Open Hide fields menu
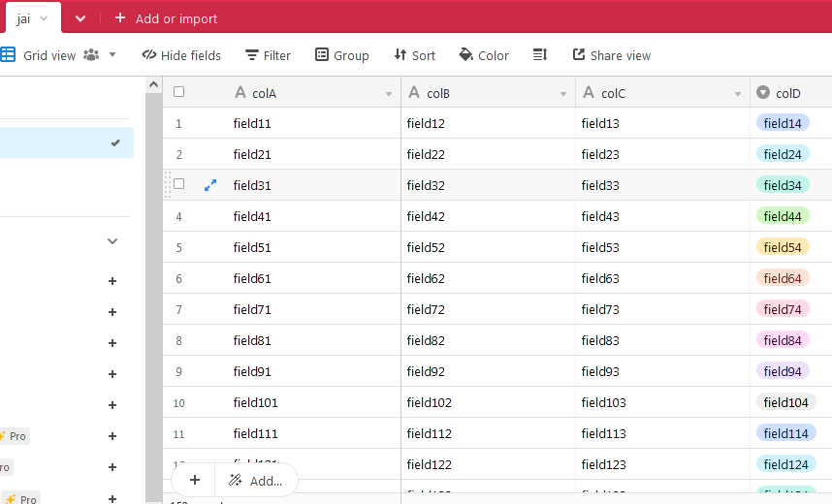This screenshot has height=504, width=832. tap(181, 55)
